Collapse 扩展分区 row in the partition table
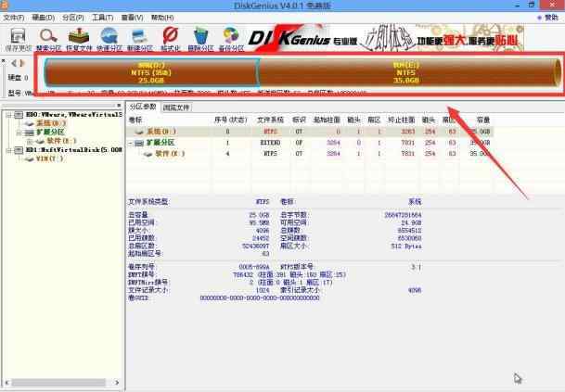565x392 pixels. [x=131, y=143]
